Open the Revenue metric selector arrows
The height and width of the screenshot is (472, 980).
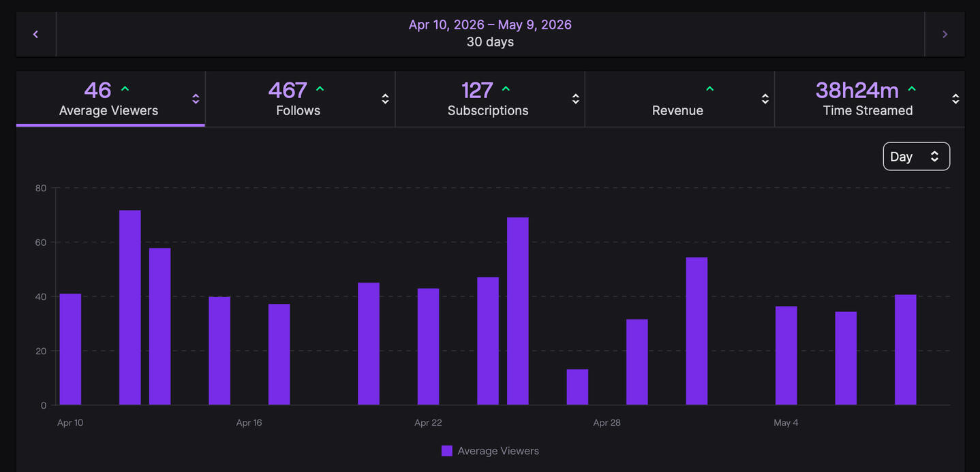point(765,99)
